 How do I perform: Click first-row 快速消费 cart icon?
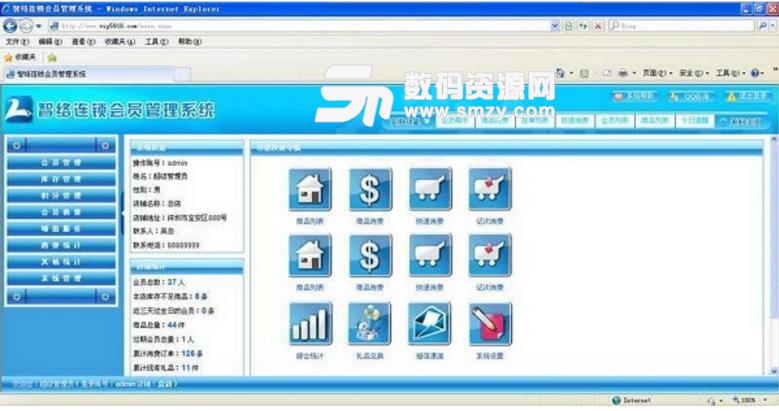pyautogui.click(x=430, y=188)
